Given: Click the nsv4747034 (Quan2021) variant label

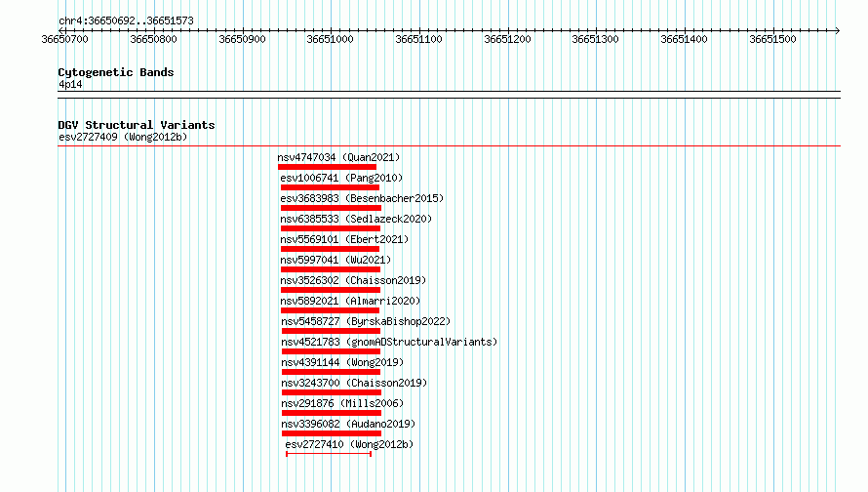Looking at the screenshot, I should tap(338, 157).
